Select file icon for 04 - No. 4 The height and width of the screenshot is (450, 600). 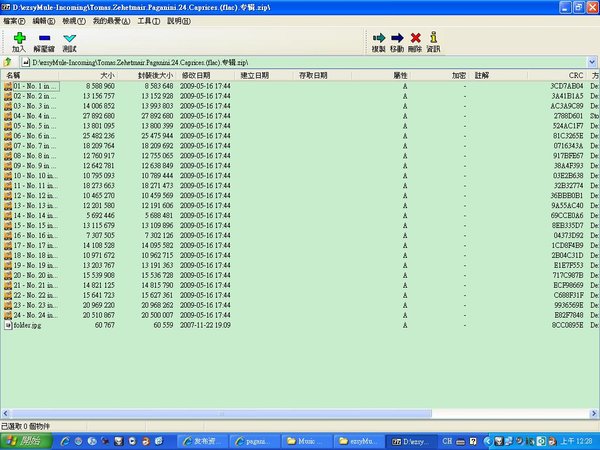pyautogui.click(x=8, y=116)
